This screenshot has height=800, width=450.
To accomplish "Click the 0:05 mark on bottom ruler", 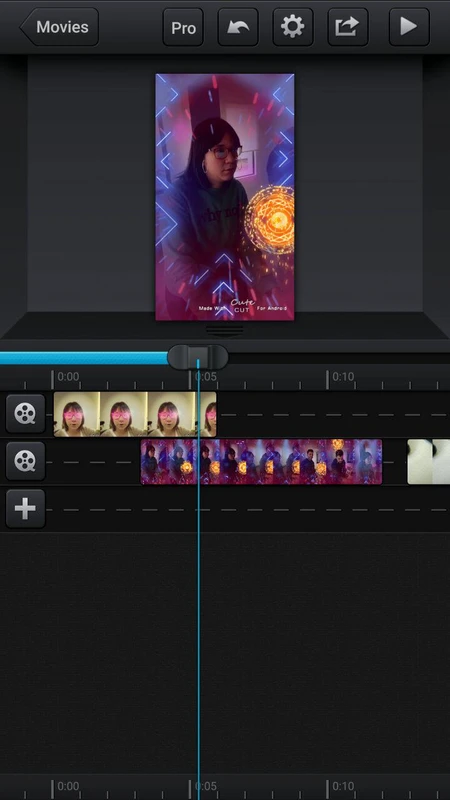I will tap(206, 786).
